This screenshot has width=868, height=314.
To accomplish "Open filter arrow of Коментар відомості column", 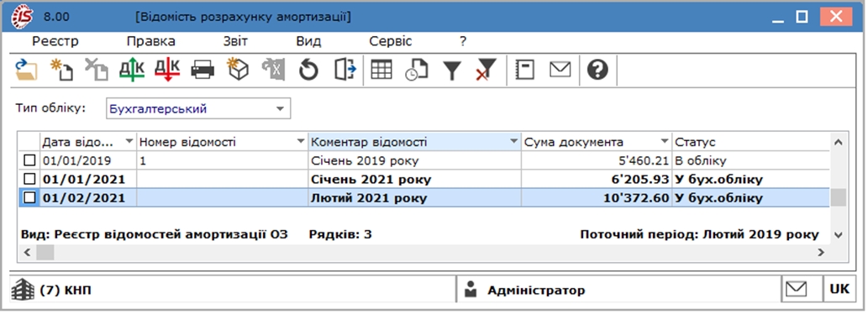I will [x=514, y=142].
